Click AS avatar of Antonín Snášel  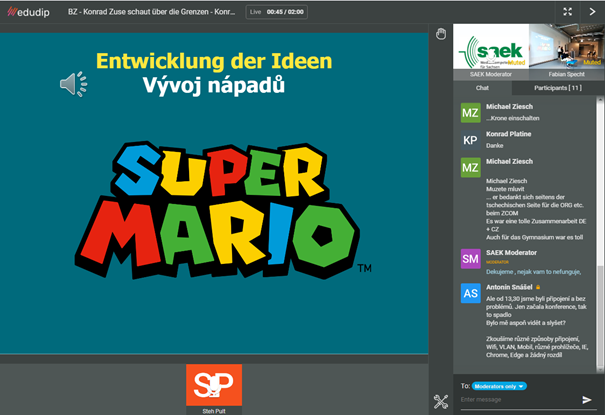tap(470, 293)
